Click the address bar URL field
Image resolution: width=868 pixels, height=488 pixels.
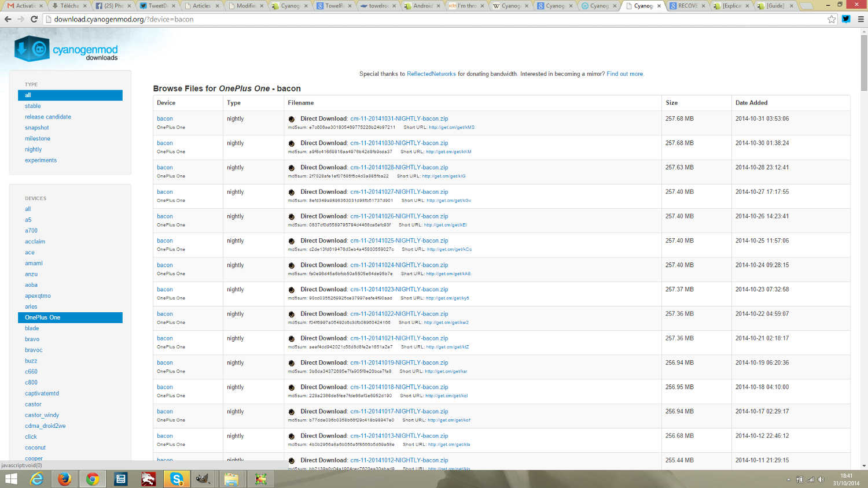pos(434,19)
